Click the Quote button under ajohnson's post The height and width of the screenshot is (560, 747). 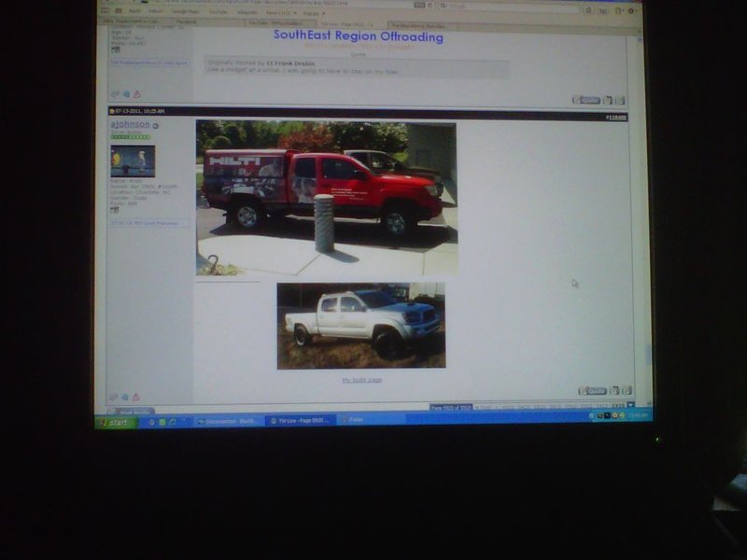click(x=592, y=391)
